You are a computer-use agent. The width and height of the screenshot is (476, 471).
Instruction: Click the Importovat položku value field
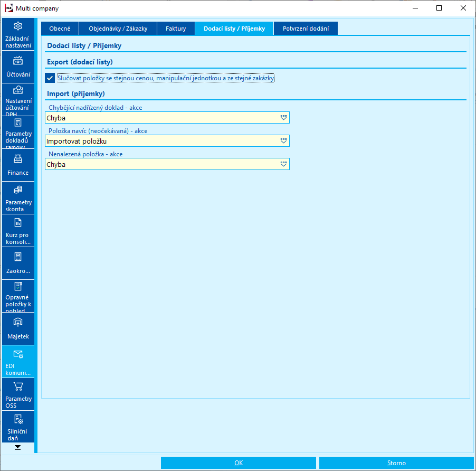tap(167, 141)
